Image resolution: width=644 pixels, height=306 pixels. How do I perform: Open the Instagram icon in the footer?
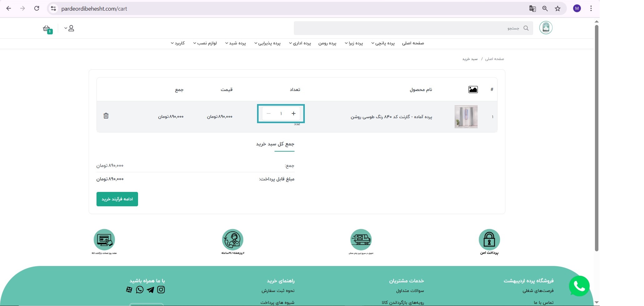pyautogui.click(x=161, y=290)
